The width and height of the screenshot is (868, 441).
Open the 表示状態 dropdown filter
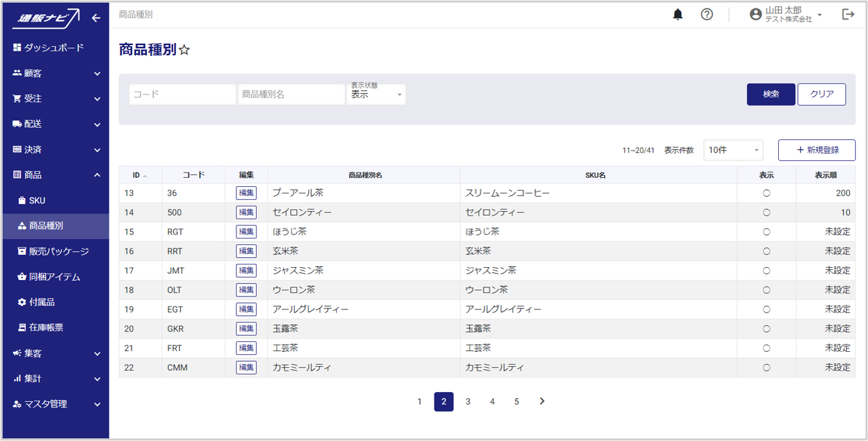click(376, 94)
